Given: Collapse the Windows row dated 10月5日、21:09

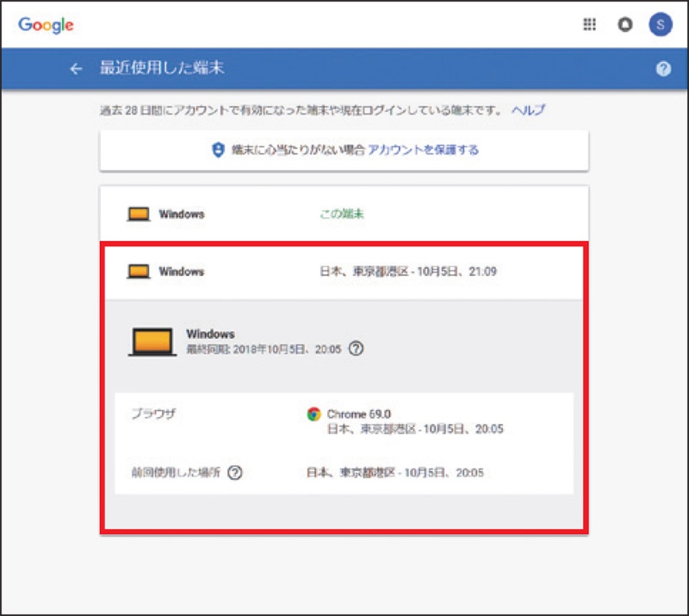Looking at the screenshot, I should pos(344,271).
